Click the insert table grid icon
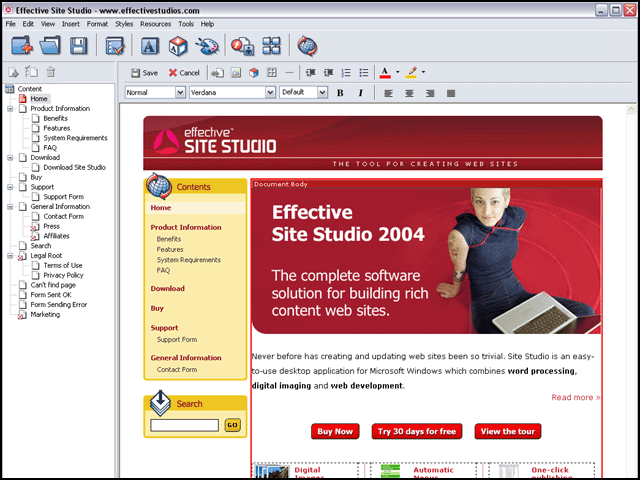This screenshot has height=480, width=640. [272, 73]
